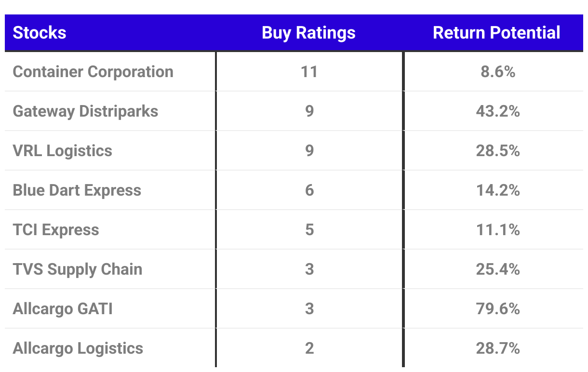Click the 28.5% return for VRL Logistics
588x372 pixels.
click(498, 151)
